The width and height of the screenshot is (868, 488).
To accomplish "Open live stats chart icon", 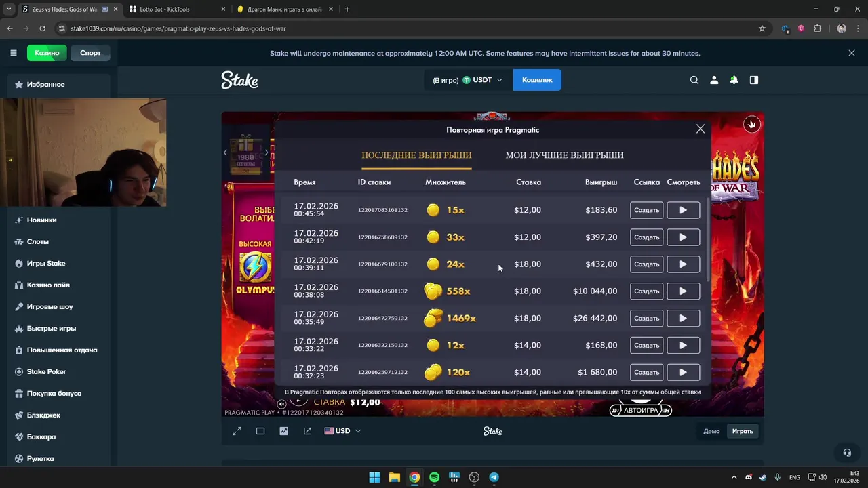I will (x=283, y=431).
